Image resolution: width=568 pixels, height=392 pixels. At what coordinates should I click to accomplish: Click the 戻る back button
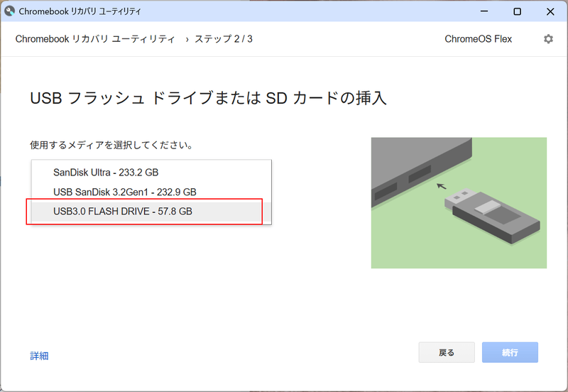pyautogui.click(x=447, y=352)
